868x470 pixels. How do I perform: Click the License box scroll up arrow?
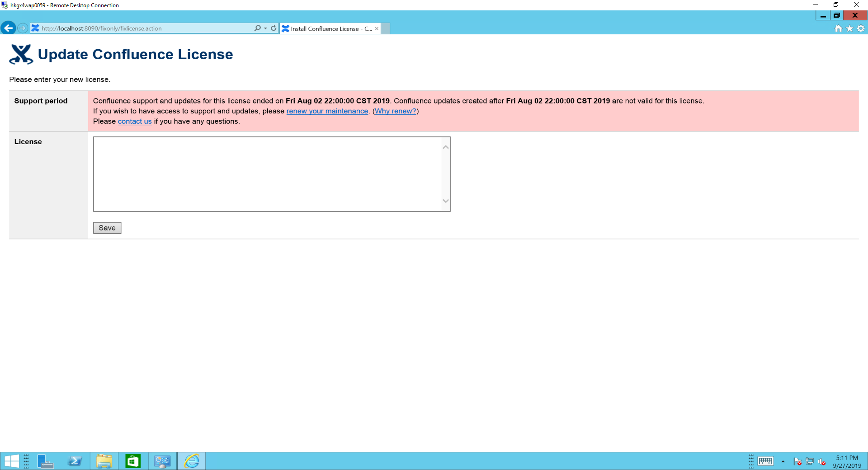pyautogui.click(x=446, y=147)
